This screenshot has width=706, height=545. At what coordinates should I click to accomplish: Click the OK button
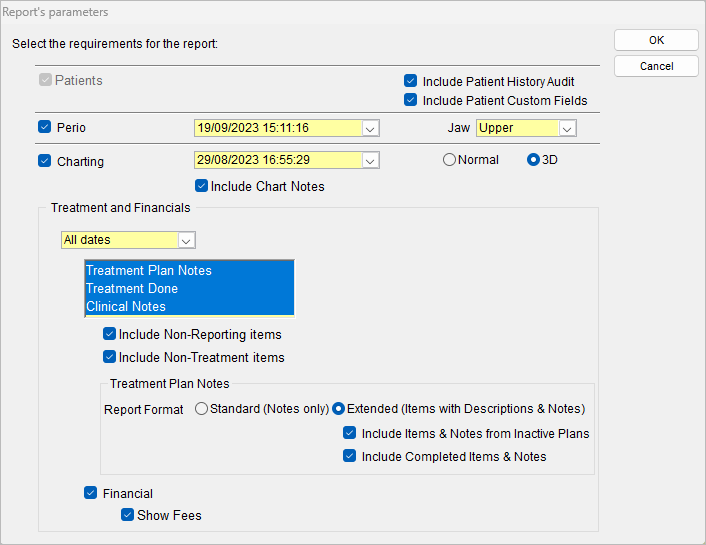pyautogui.click(x=656, y=40)
